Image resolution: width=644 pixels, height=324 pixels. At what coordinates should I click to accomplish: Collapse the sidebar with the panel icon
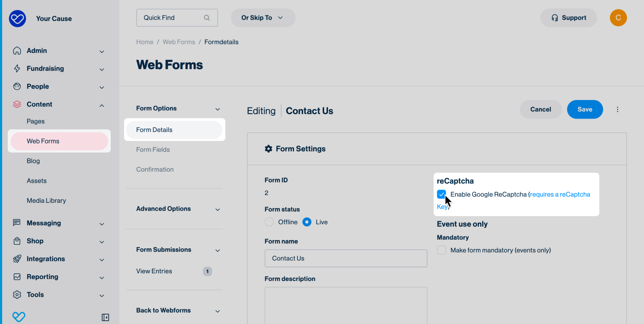pos(105,318)
